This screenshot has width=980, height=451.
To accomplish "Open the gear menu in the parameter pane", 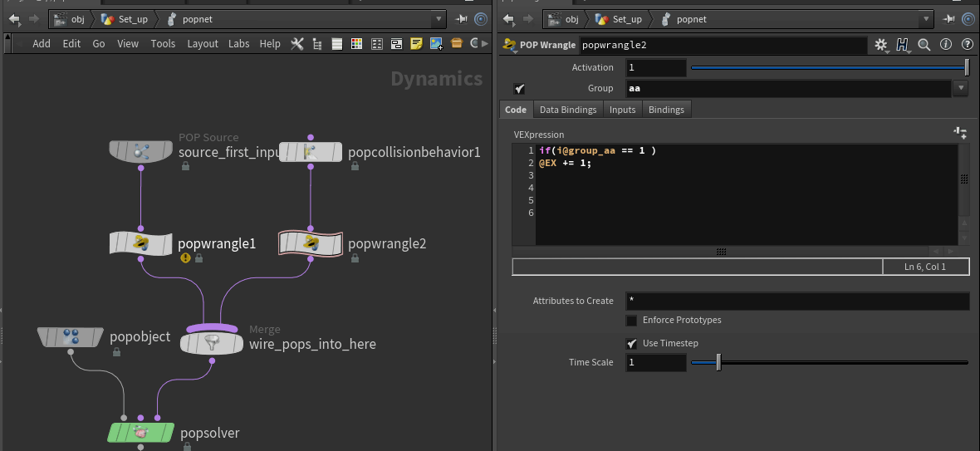I will coord(881,45).
